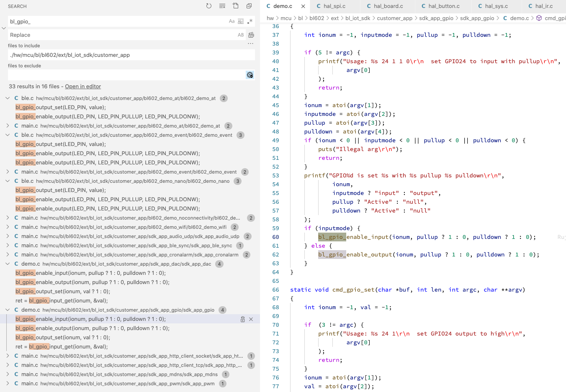Click the files to exclude input
566x392 pixels.
[126, 75]
